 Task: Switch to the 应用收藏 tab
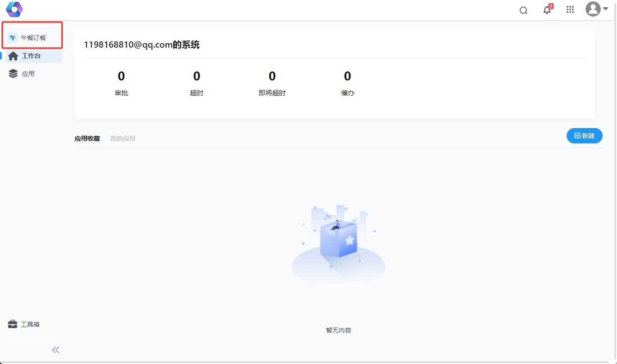(x=87, y=138)
